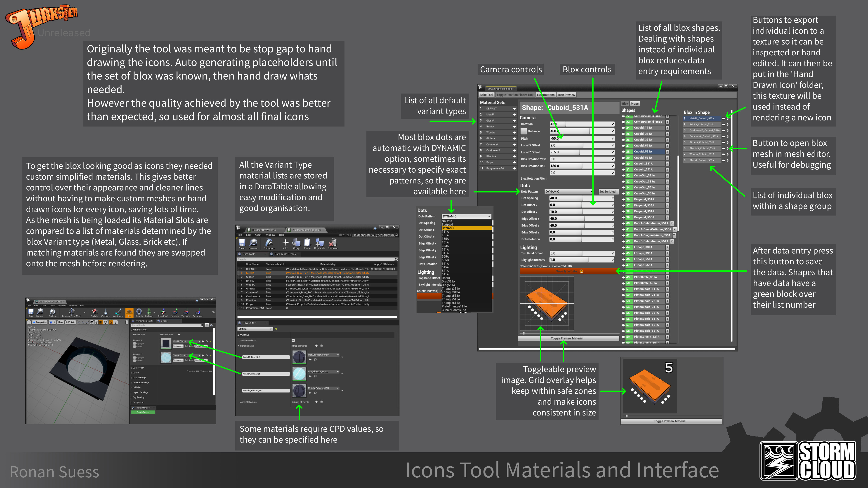Save the BloxIconMaterialTypes DataTable
868x488 pixels.
tap(242, 244)
